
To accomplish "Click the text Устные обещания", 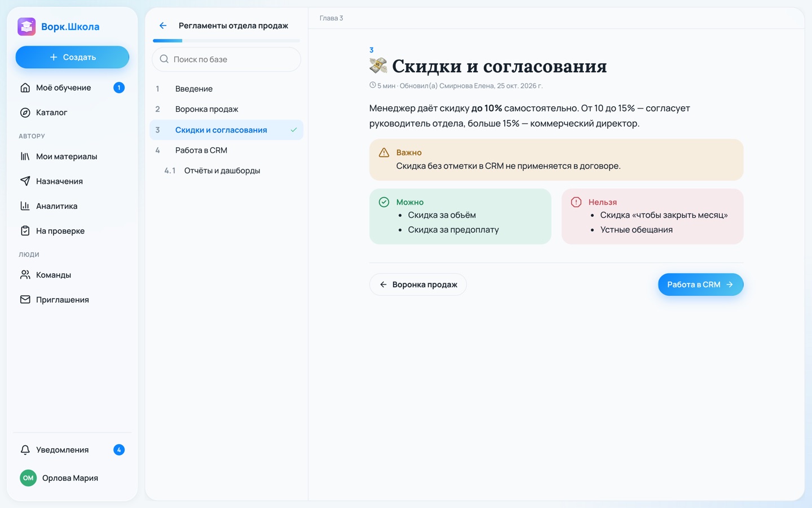I will coord(636,230).
